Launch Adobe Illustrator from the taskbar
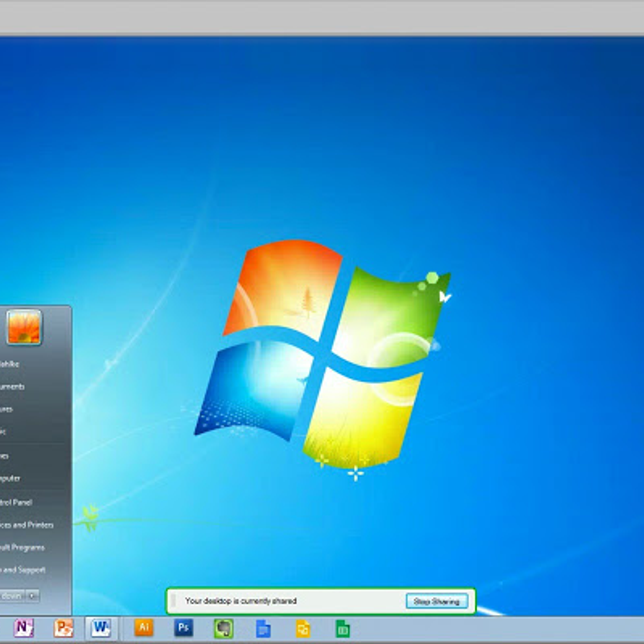Screen dimensions: 644x644 pyautogui.click(x=144, y=627)
